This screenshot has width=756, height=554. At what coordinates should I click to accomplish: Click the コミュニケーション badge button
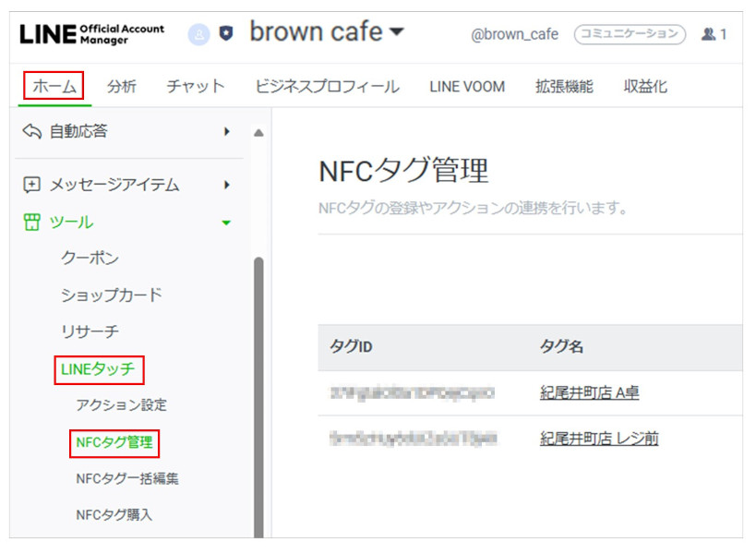coord(630,34)
